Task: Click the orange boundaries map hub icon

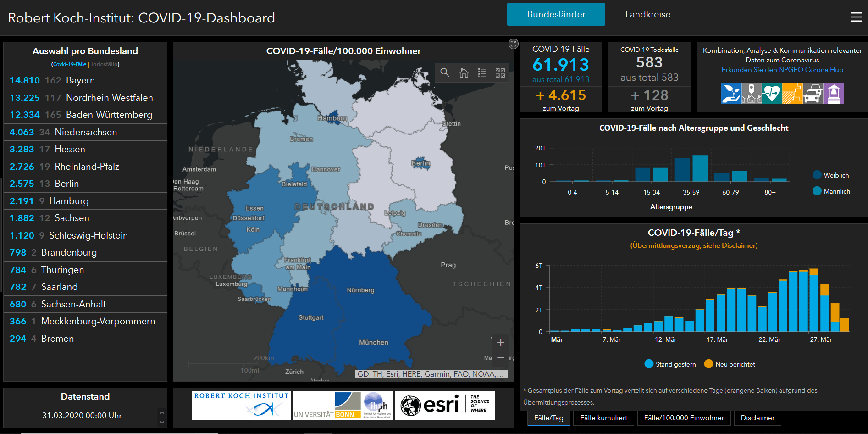Action: [x=792, y=94]
